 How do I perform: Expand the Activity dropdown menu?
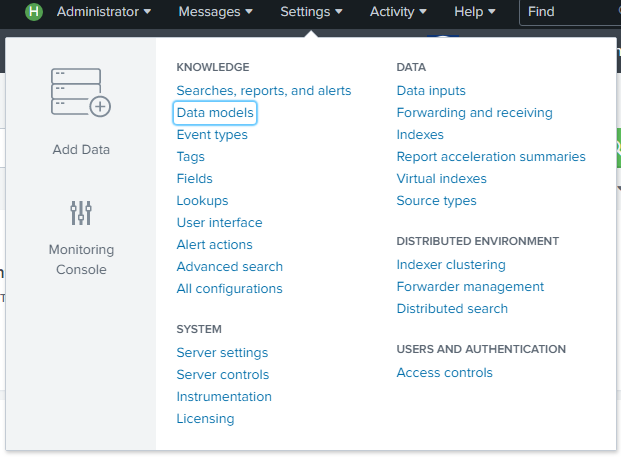pyautogui.click(x=398, y=12)
